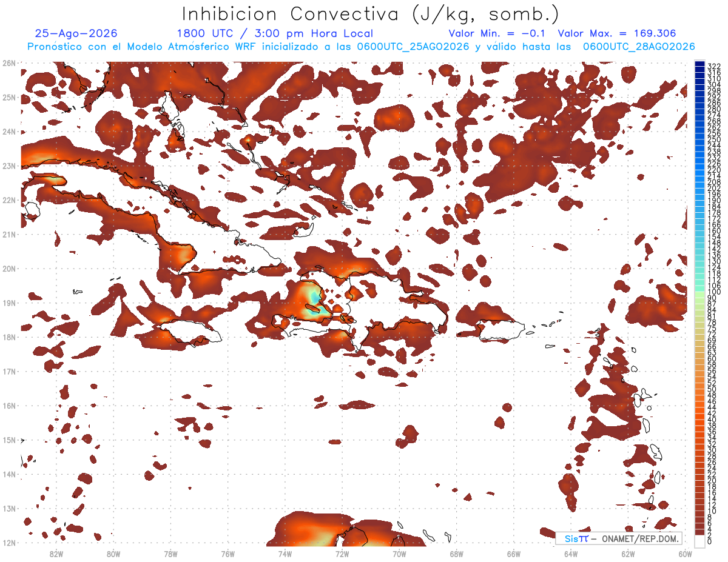The height and width of the screenshot is (562, 728).
Task: Click the 74W longitude label
Action: pos(285,554)
